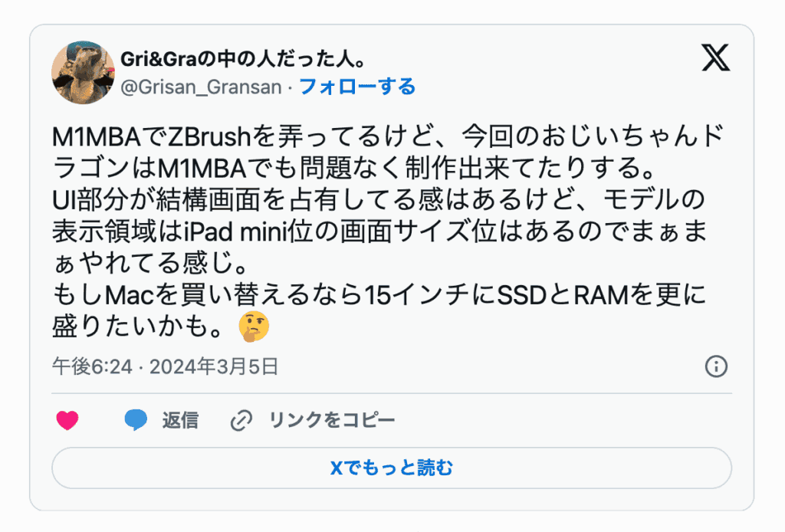Viewport: 785px width, 532px height.
Task: Click the iPad mini text in the tweet
Action: [235, 232]
